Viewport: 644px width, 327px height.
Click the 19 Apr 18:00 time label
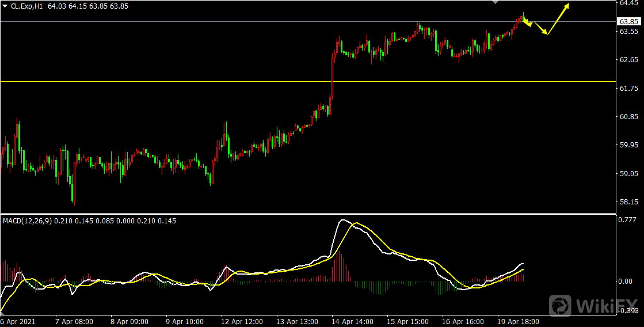(518, 322)
